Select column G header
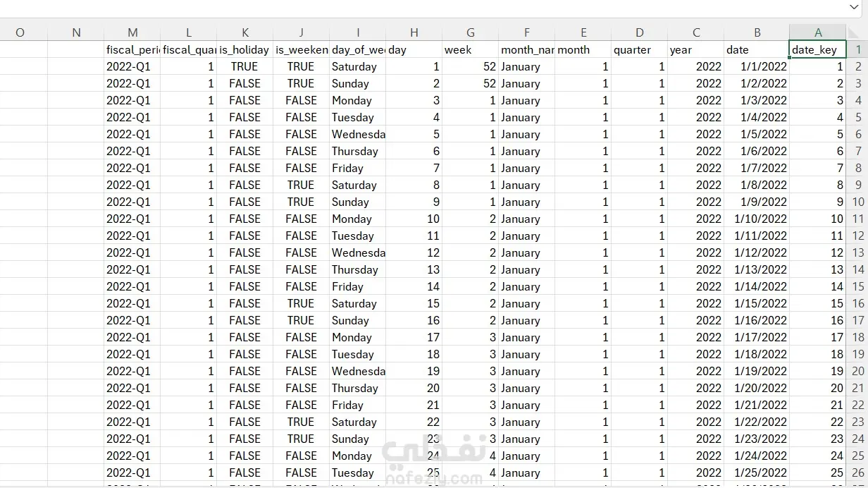This screenshot has height=488, width=868. (x=471, y=32)
